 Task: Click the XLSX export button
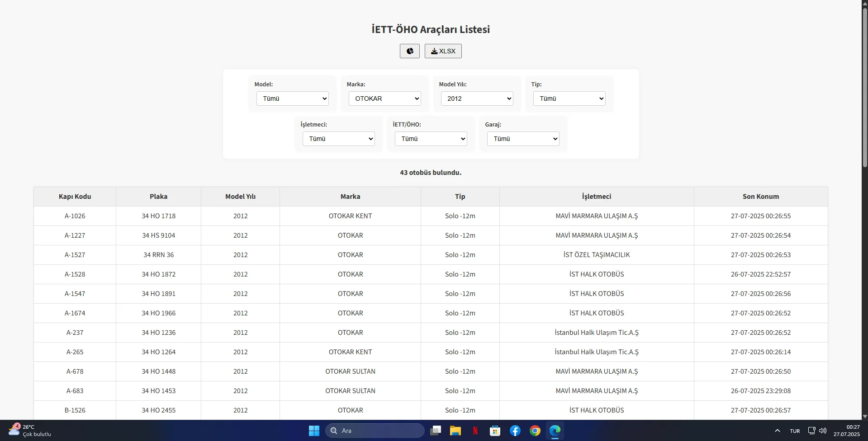(x=442, y=51)
